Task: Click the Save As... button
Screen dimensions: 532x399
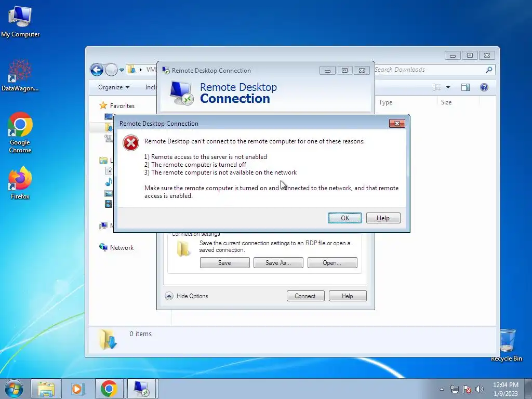Action: click(278, 262)
